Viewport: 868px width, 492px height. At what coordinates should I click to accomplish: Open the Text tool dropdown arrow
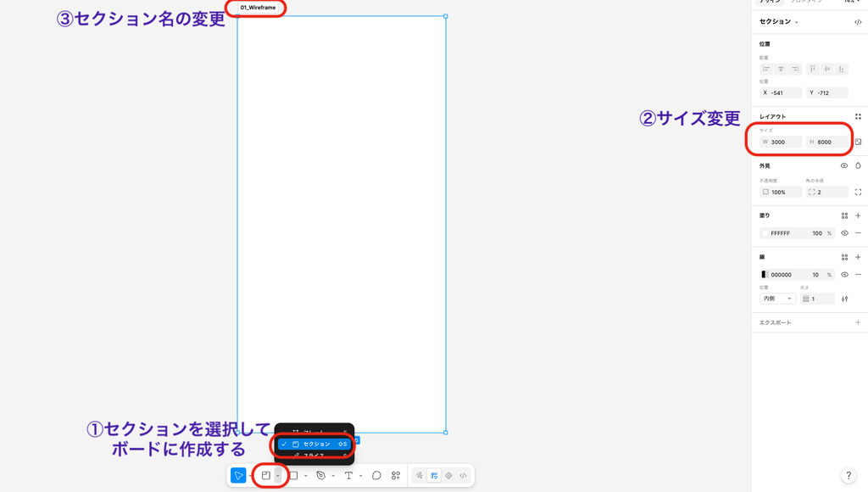coord(361,475)
